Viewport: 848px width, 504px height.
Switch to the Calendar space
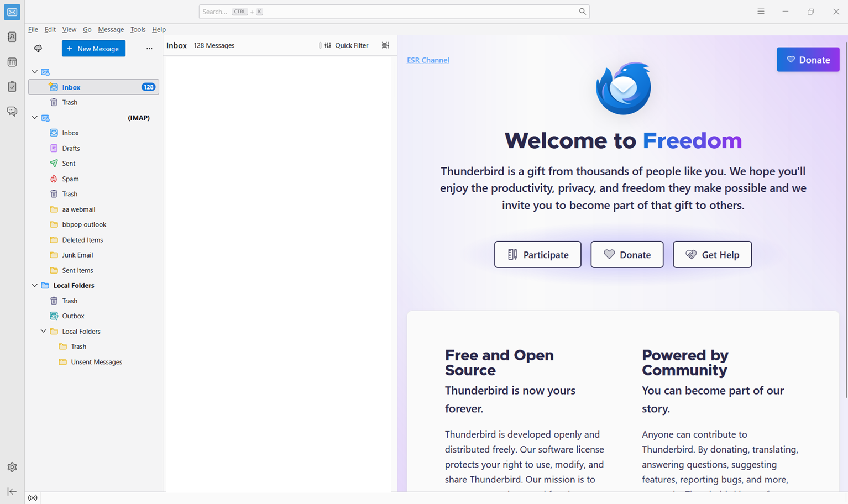click(12, 62)
